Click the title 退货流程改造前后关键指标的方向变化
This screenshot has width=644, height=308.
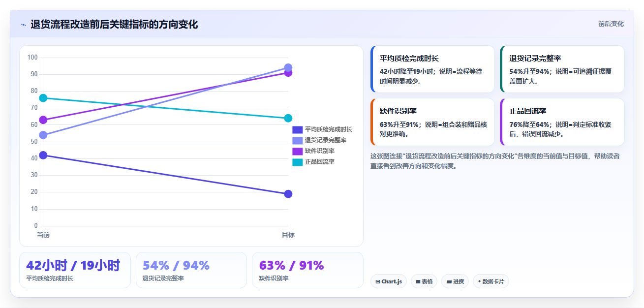click(114, 25)
